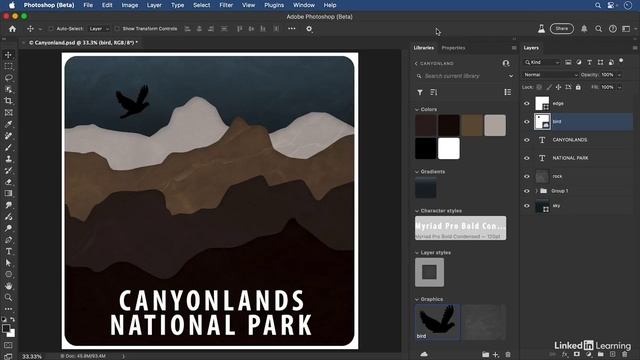Select the Lasso tool
The height and width of the screenshot is (360, 640).
coord(8,78)
